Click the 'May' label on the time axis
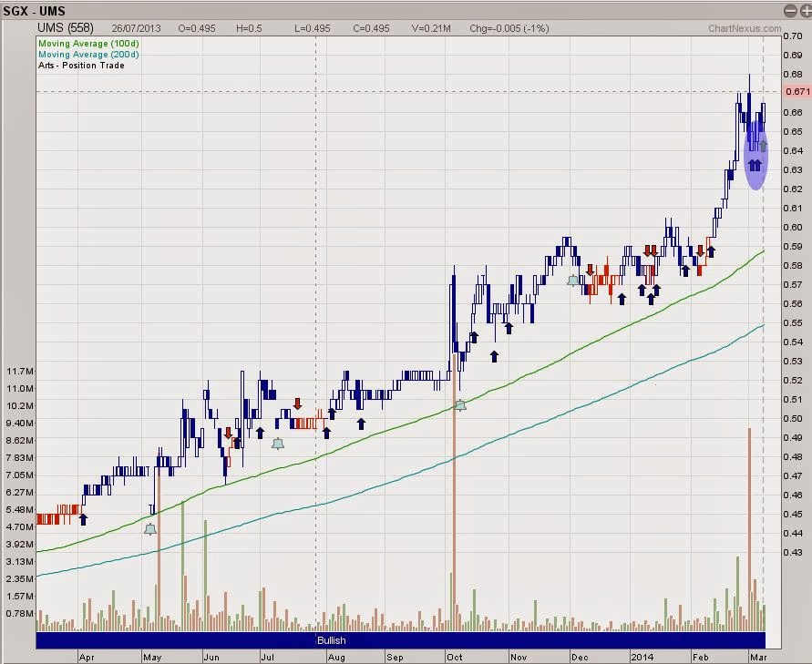 pos(152,658)
